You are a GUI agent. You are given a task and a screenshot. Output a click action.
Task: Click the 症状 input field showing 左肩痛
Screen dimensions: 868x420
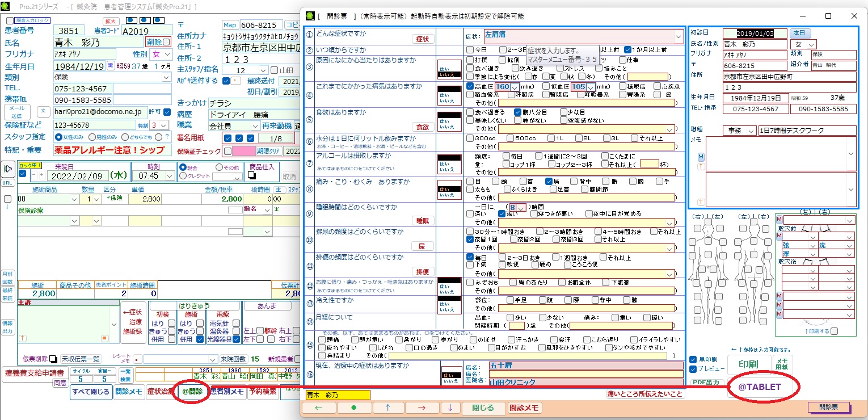pyautogui.click(x=583, y=36)
